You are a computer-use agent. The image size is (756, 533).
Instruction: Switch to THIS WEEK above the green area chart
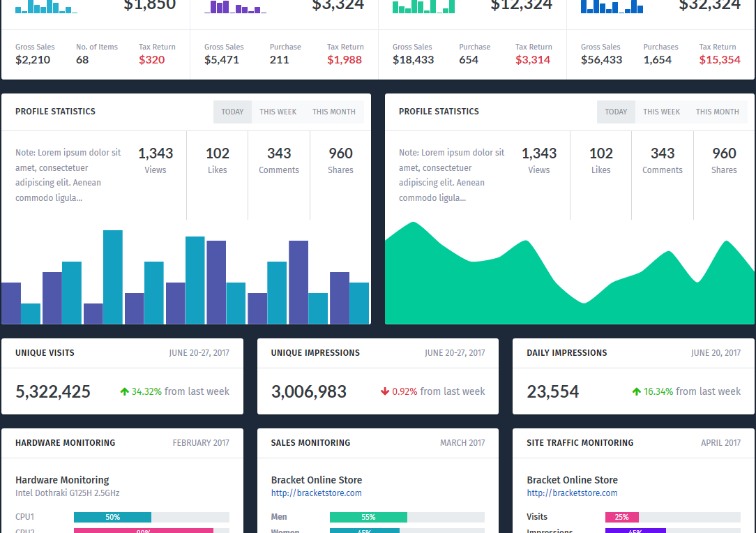pos(661,112)
